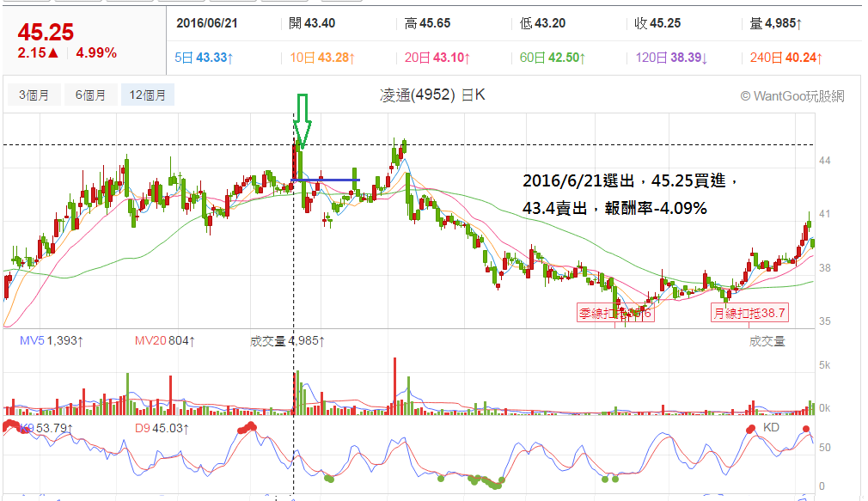Click the green down arrow annotation
Image resolution: width=868 pixels, height=501 pixels.
click(303, 121)
